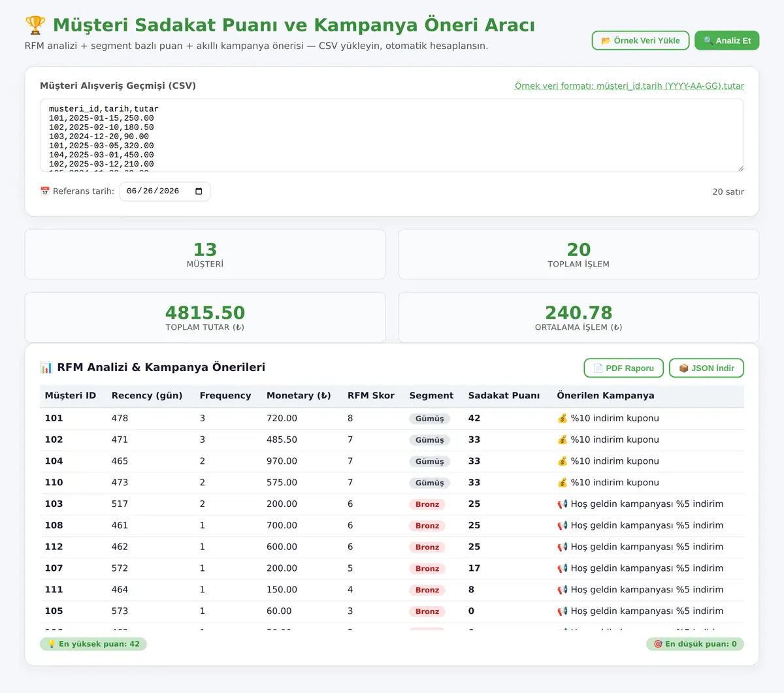
Task: Click recency value 572 for customer 107
Action: (x=120, y=568)
